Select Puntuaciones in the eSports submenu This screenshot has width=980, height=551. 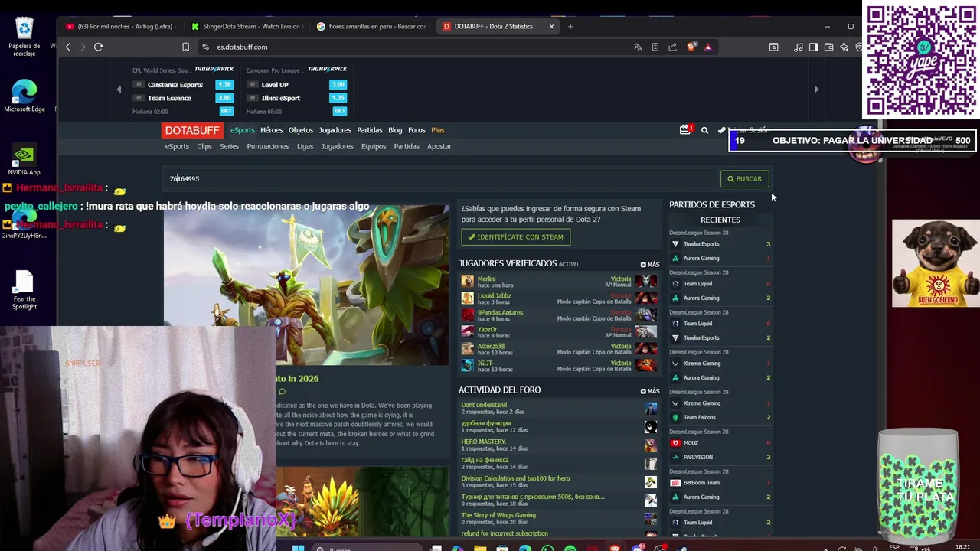268,146
